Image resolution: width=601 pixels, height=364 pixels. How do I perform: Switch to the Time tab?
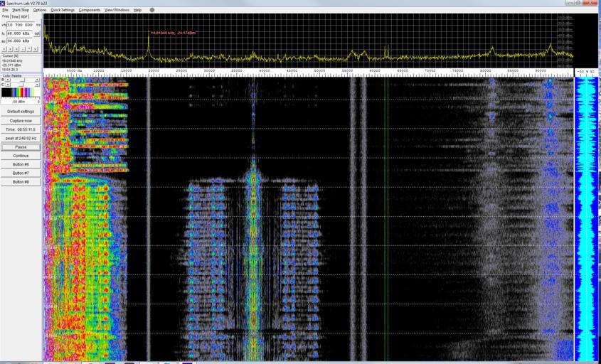(15, 16)
